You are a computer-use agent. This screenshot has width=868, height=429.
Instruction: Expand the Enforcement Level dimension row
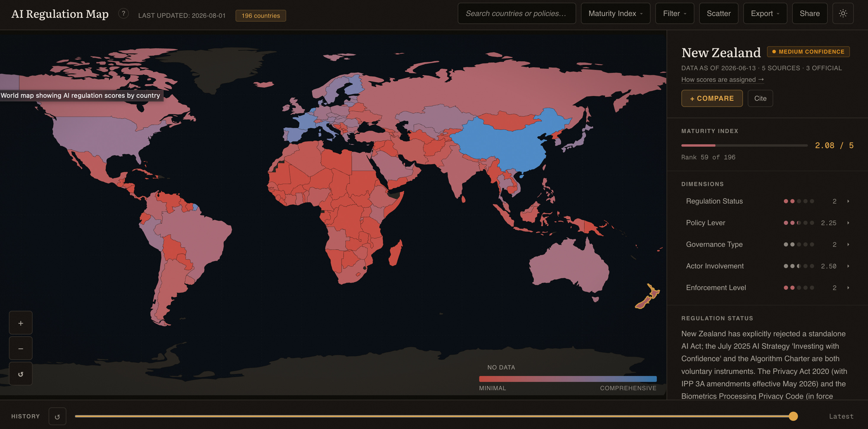(767, 287)
